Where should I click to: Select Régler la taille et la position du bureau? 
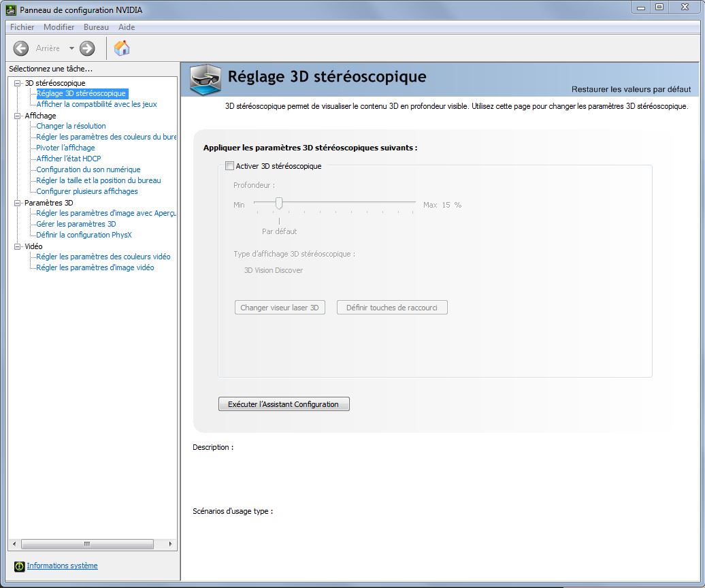pos(99,180)
